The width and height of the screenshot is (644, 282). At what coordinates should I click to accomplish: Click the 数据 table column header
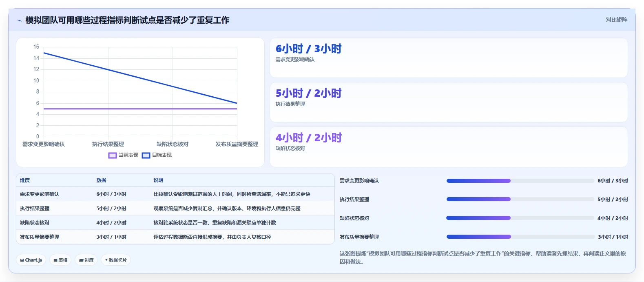101,180
